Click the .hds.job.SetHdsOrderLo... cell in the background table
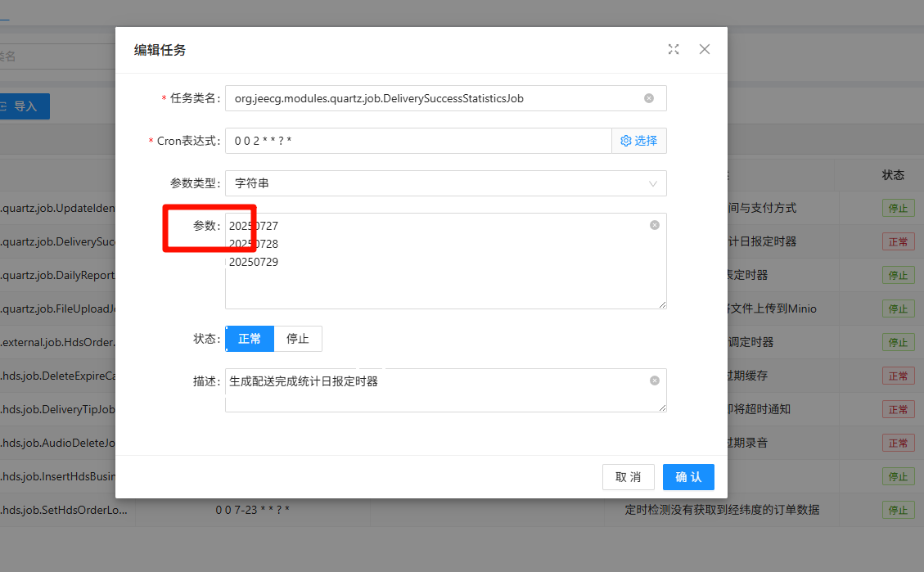The width and height of the screenshot is (924, 572). pyautogui.click(x=64, y=510)
